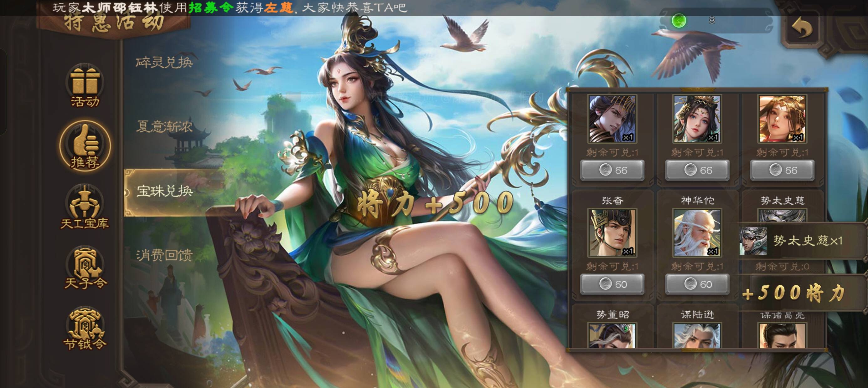This screenshot has width=868, height=388.
Task: Redeem 张奋 for 60 orbs
Action: [x=612, y=284]
